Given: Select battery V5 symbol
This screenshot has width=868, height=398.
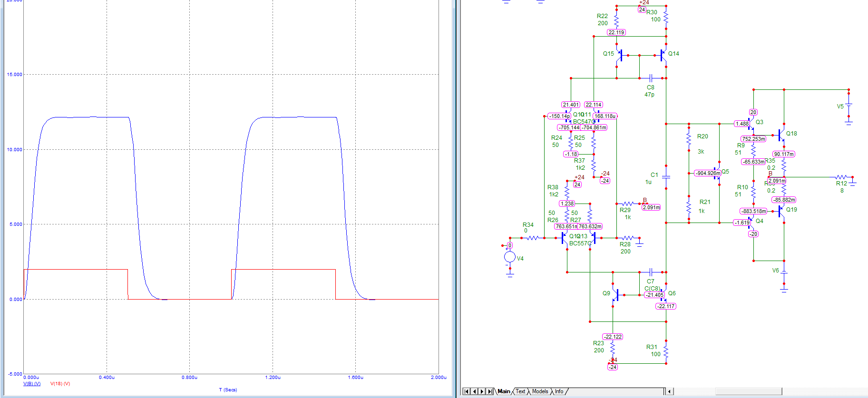Looking at the screenshot, I should coord(848,105).
